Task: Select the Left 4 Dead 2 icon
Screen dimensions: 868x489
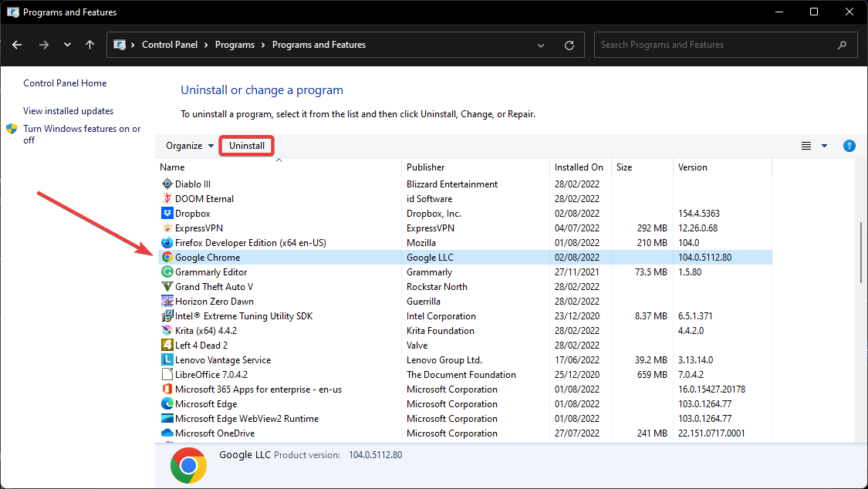Action: click(x=167, y=346)
